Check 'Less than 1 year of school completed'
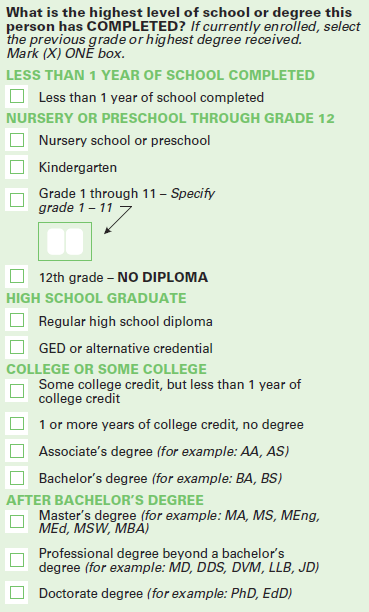The width and height of the screenshot is (369, 612). tap(17, 96)
